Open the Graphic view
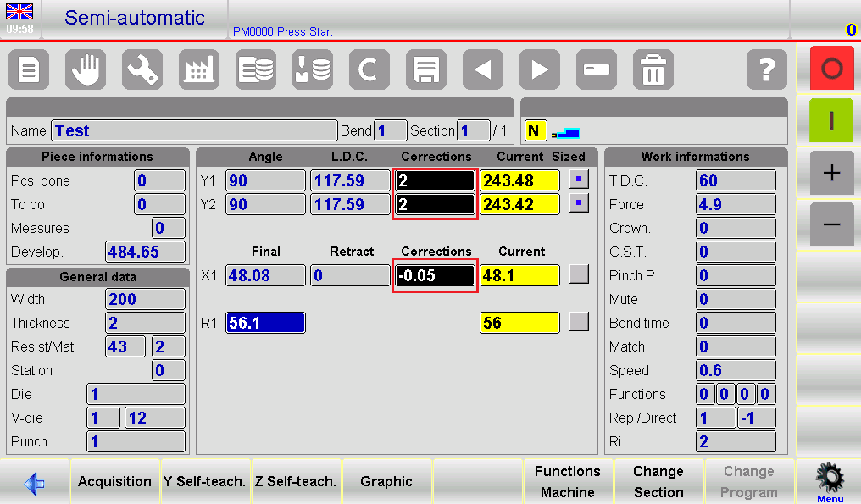 coord(386,481)
